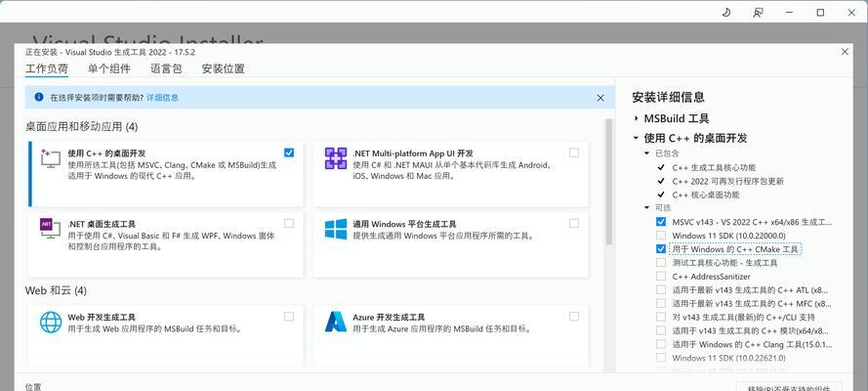This screenshot has width=868, height=391.
Task: Click the globe icon for Web 开发生成工具
Action: 51,322
